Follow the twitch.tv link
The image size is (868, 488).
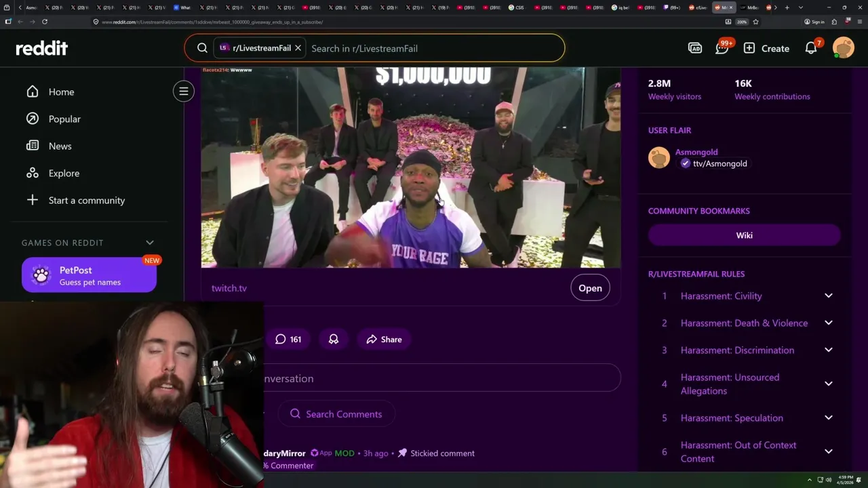(x=229, y=288)
